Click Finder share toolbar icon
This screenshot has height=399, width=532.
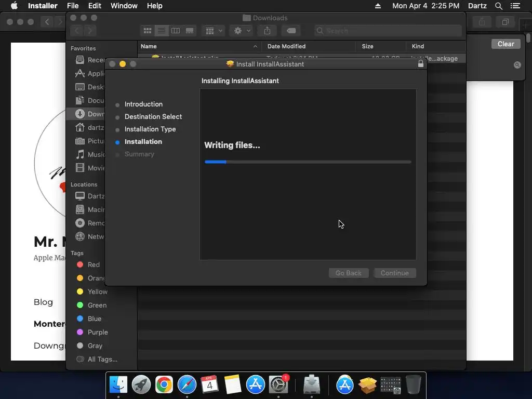coord(268,31)
